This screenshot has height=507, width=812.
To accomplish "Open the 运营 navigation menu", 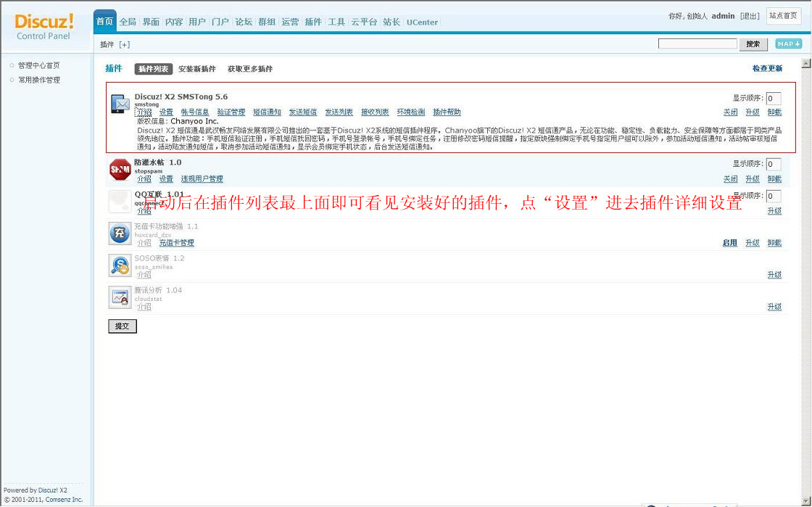I will tap(290, 22).
